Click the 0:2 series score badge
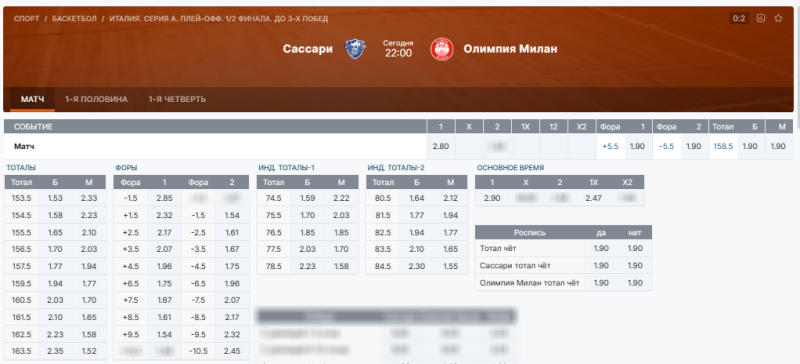Image resolution: width=800 pixels, height=364 pixels. (739, 18)
